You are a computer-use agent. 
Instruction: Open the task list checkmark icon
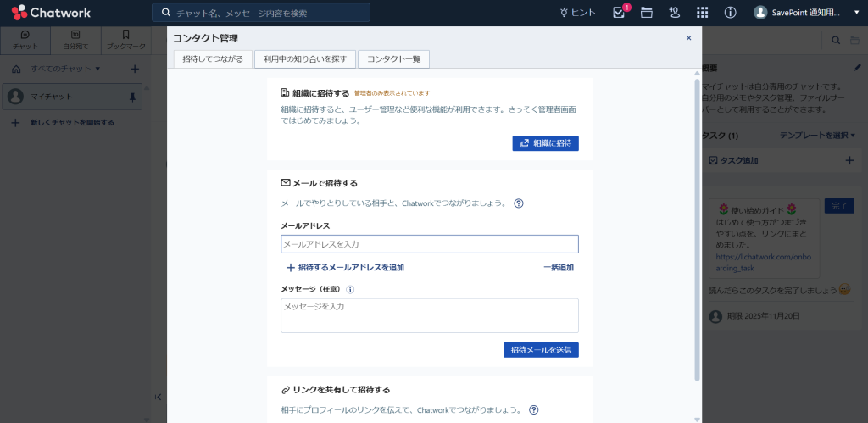[619, 13]
